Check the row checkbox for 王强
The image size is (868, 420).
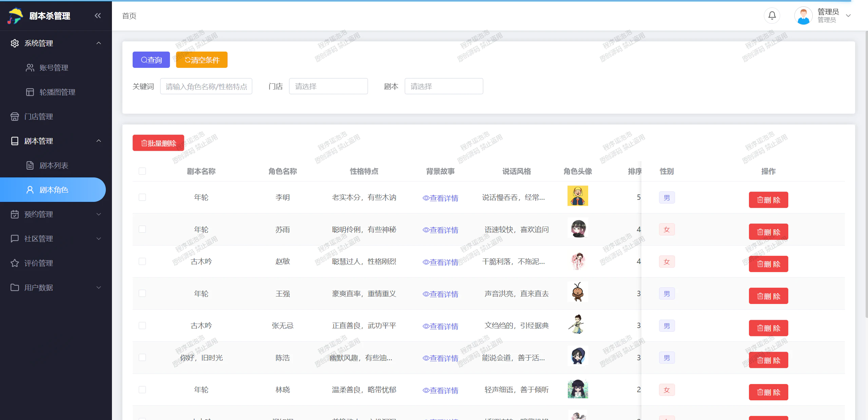click(142, 293)
